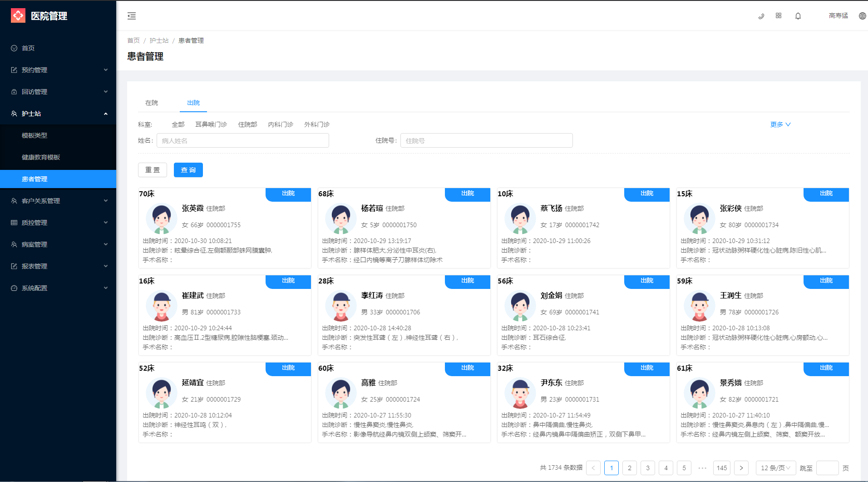Expand the 客户关系管理 menu chevron
This screenshot has height=482, width=868.
pos(106,201)
